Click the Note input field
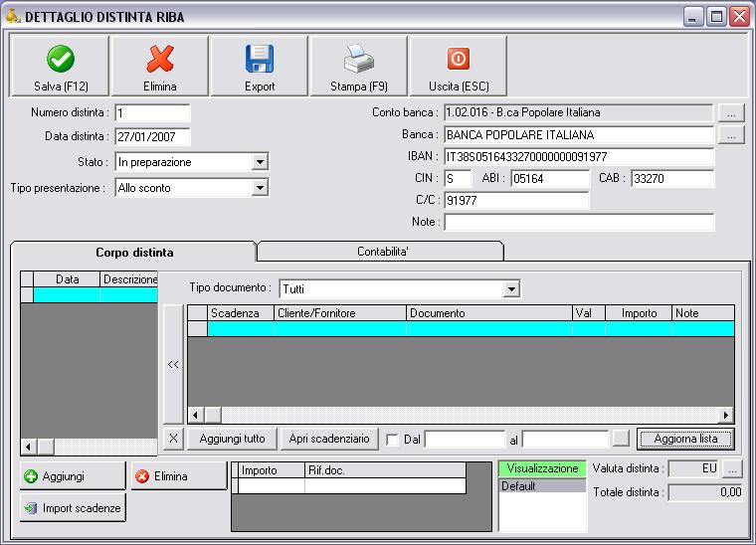Screen dimensions: 756x545 point(579,222)
